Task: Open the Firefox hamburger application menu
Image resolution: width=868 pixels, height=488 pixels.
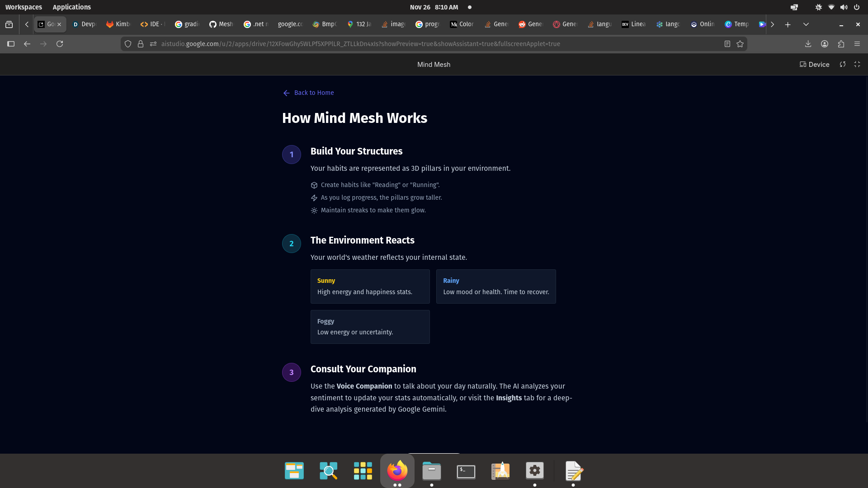Action: pyautogui.click(x=857, y=44)
